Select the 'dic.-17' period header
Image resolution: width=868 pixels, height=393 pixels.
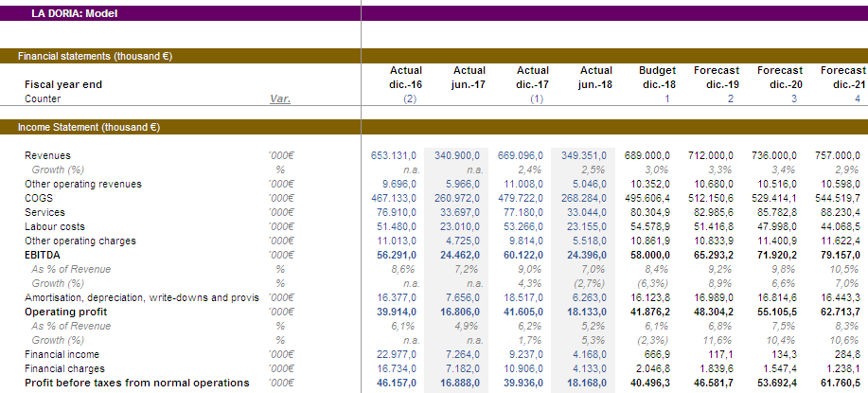click(x=533, y=84)
